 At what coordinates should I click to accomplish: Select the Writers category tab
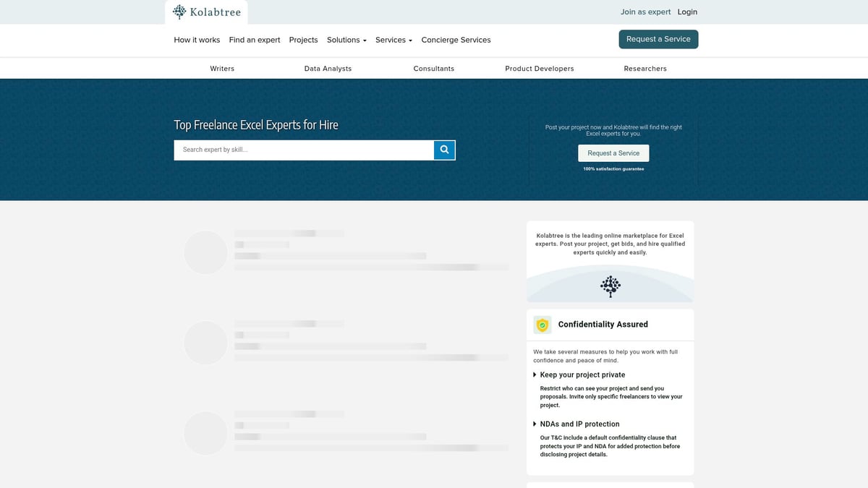222,69
